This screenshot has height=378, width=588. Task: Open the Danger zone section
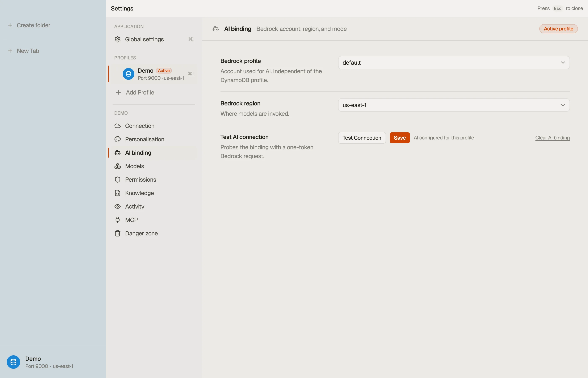tap(154, 234)
